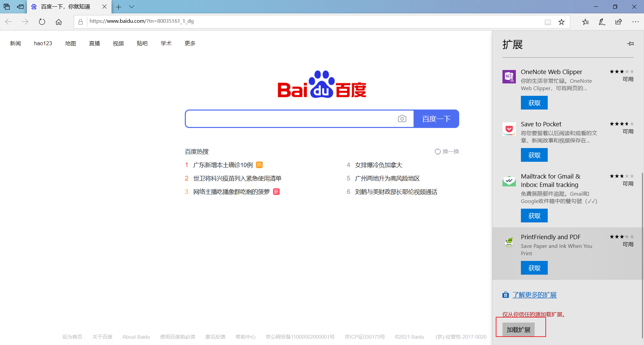Image resolution: width=644 pixels, height=345 pixels.
Task: Open a new tab with the plus button
Action: (118, 7)
